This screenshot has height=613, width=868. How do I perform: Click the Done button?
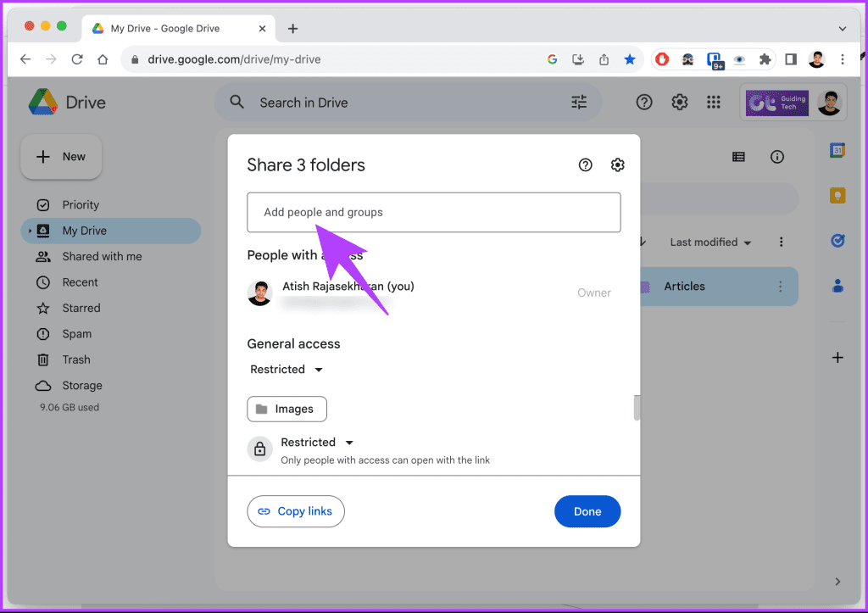tap(587, 511)
